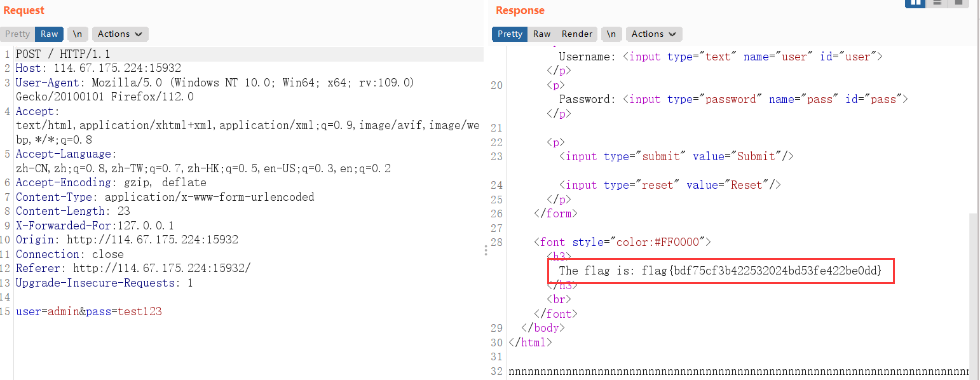The width and height of the screenshot is (980, 380).
Task: Switch Request view to Raw tab
Action: [x=49, y=34]
